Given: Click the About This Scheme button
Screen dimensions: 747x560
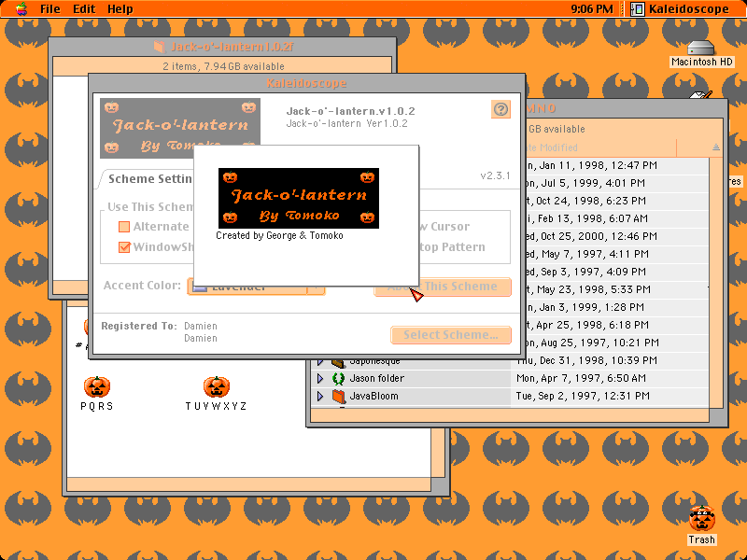Looking at the screenshot, I should [443, 287].
